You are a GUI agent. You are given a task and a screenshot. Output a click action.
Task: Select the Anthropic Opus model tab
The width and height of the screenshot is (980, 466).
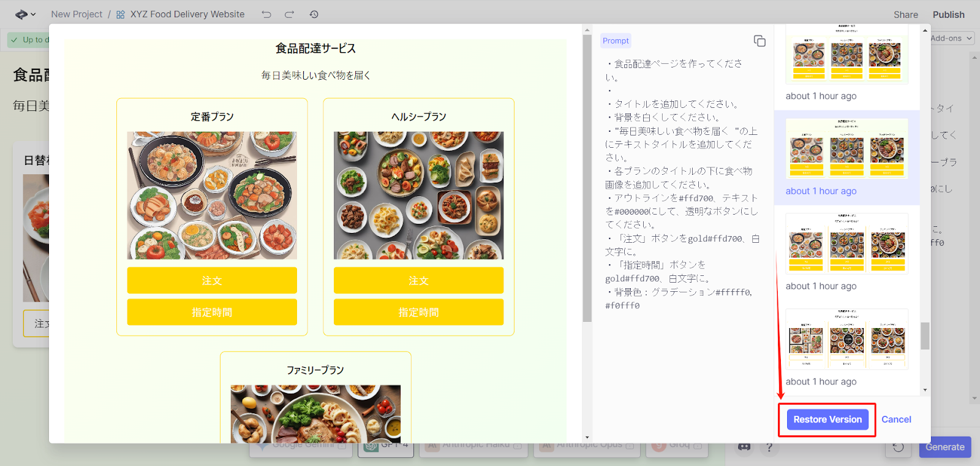pos(587,445)
